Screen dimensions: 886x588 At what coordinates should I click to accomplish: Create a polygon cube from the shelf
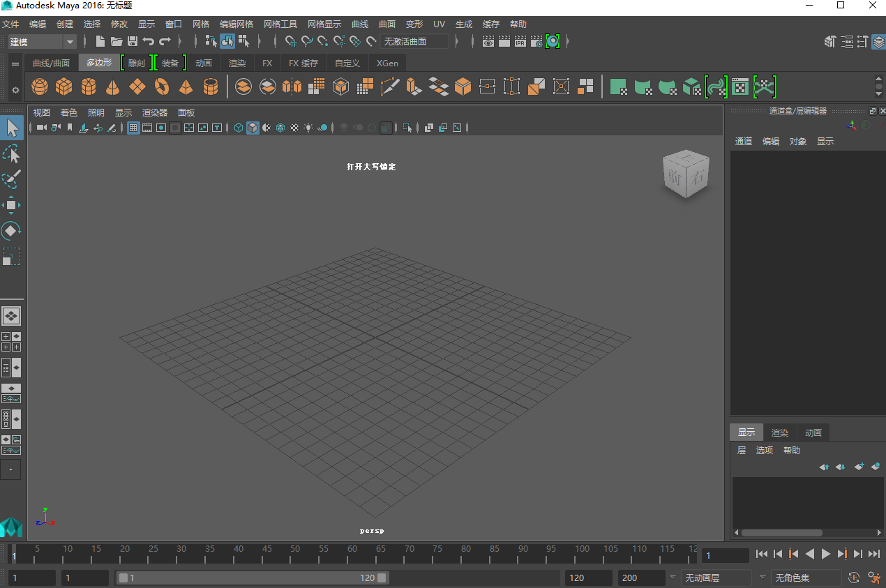pyautogui.click(x=63, y=86)
